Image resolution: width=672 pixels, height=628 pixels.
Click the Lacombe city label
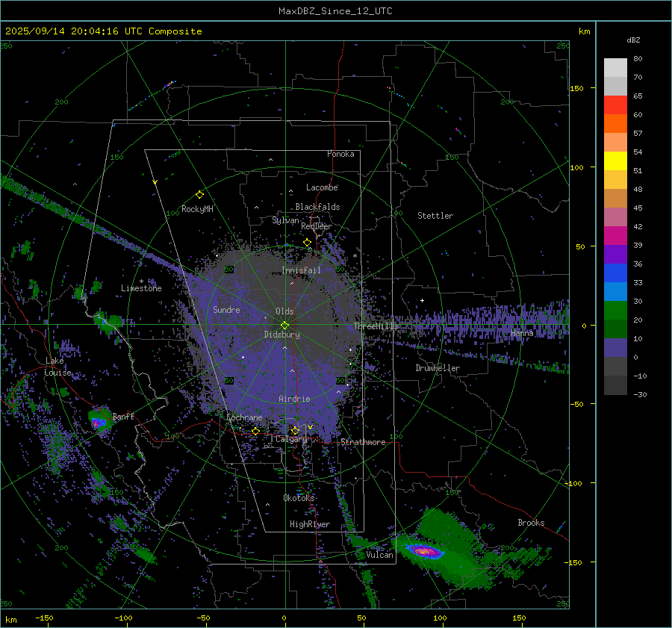pos(322,187)
